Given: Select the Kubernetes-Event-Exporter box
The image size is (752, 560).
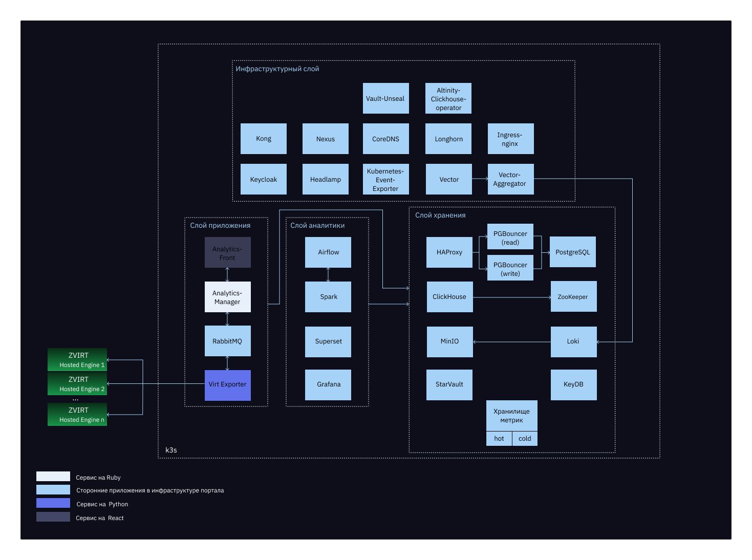Looking at the screenshot, I should [385, 179].
